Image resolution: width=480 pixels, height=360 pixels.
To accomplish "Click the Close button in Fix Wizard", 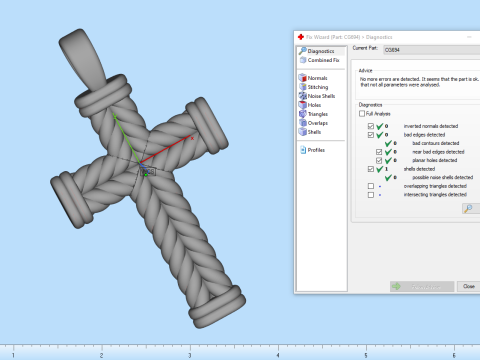I will click(x=468, y=286).
